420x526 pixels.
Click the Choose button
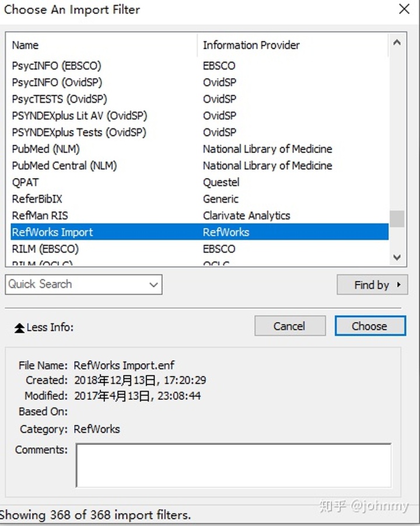(370, 326)
